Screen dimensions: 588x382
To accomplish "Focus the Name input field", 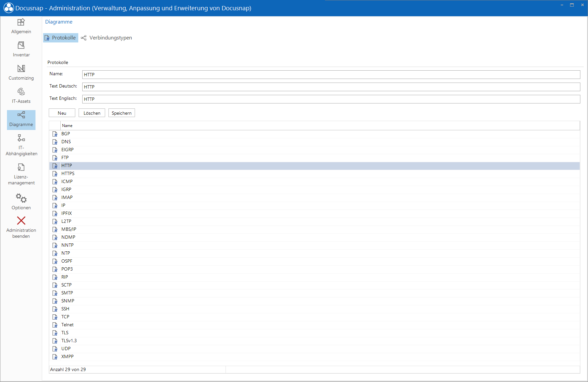I will tap(331, 75).
